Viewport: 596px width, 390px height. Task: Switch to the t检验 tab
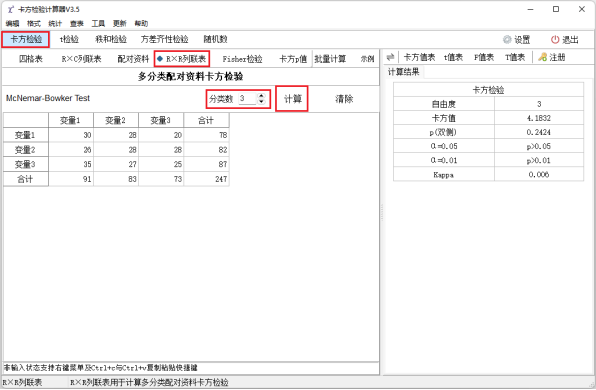pos(69,39)
